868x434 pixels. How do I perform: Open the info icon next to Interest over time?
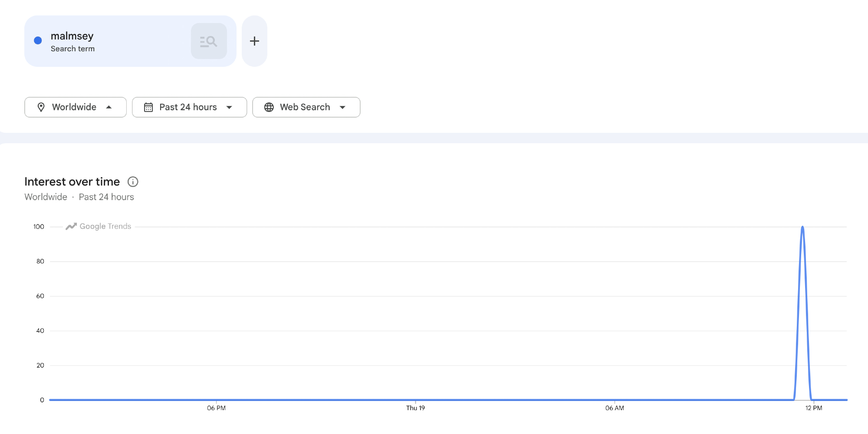click(x=133, y=182)
